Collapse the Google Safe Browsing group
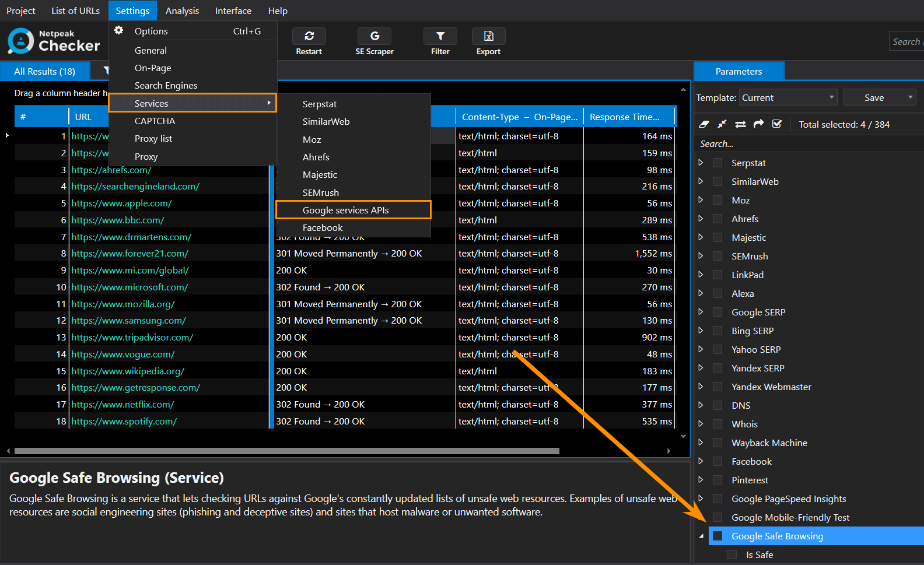 [701, 536]
